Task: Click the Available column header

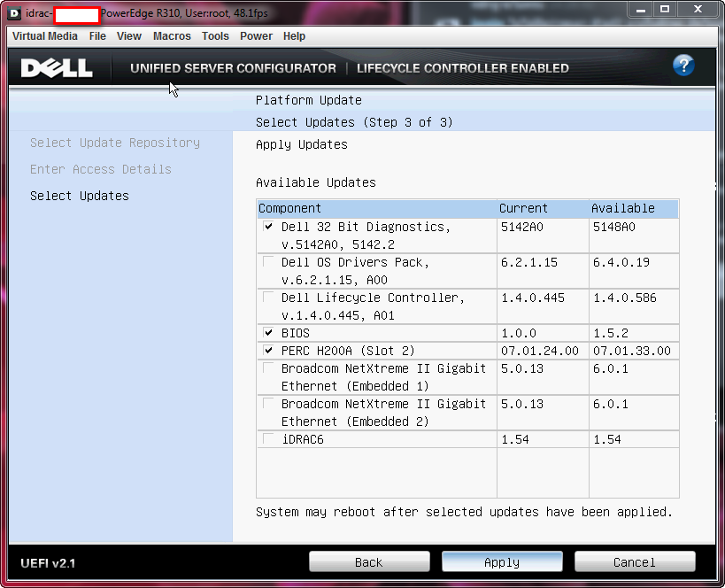Action: [x=634, y=209]
